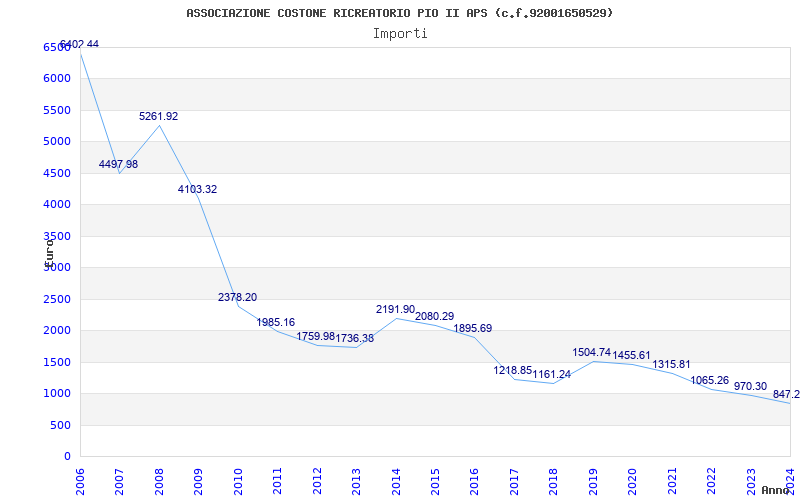Viewport: 800px width, 500px height.
Task: Click x-axis year 2008
Action: coord(159,481)
